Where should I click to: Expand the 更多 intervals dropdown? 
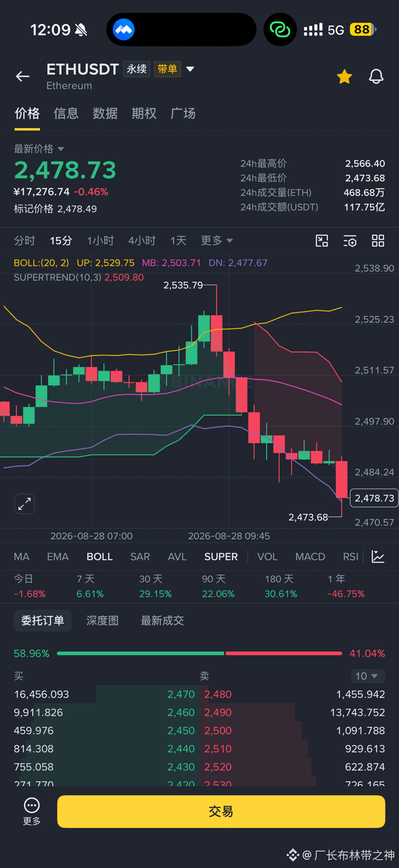click(x=217, y=241)
